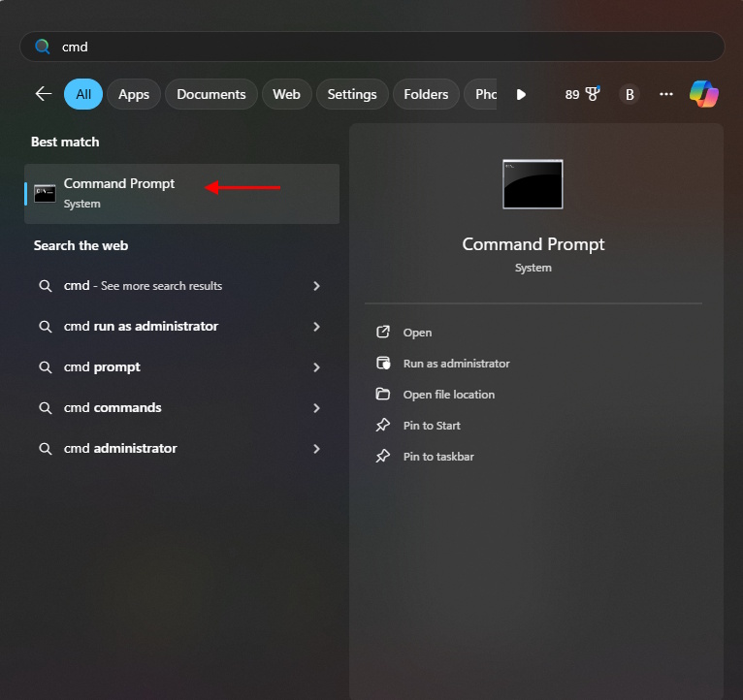Show more filter tabs with play arrow
Screen dimensions: 743x700
pyautogui.click(x=521, y=95)
